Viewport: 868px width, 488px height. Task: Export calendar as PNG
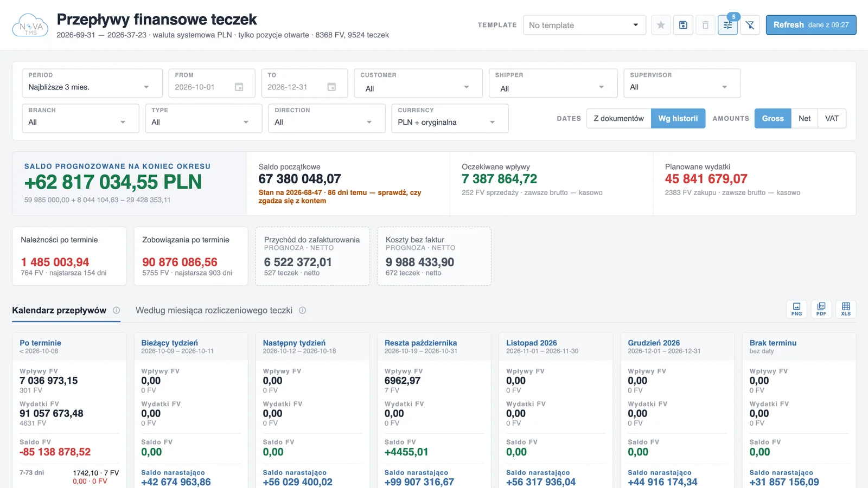point(796,309)
